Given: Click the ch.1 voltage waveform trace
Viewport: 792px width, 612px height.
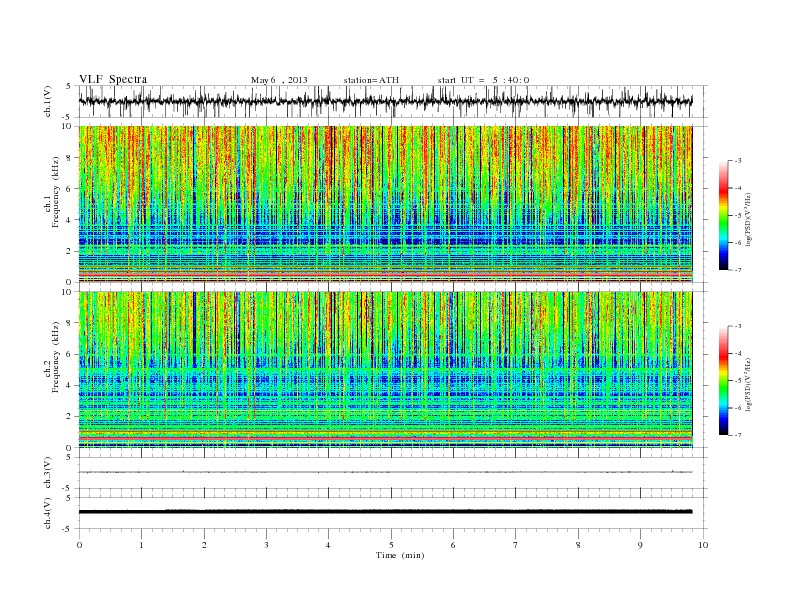Looking at the screenshot, I should (385, 101).
